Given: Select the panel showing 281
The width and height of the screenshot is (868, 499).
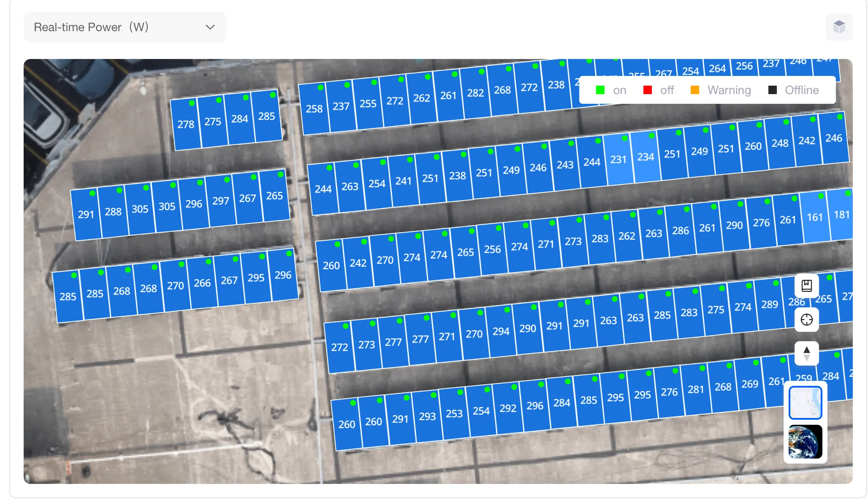Looking at the screenshot, I should pos(696,389).
